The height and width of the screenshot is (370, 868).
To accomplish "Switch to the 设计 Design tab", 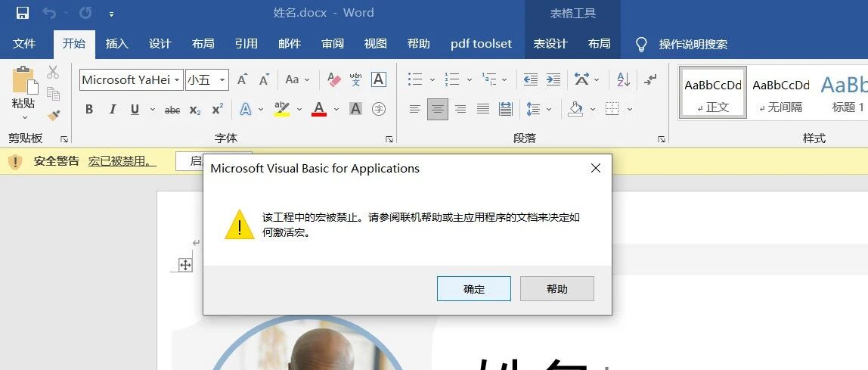I will pyautogui.click(x=160, y=45).
